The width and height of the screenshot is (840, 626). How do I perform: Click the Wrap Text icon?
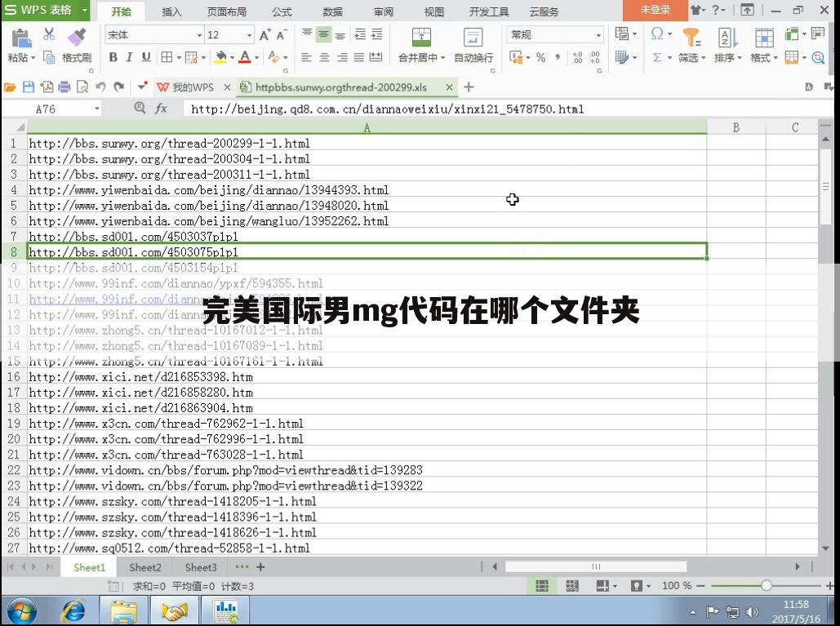tap(473, 38)
